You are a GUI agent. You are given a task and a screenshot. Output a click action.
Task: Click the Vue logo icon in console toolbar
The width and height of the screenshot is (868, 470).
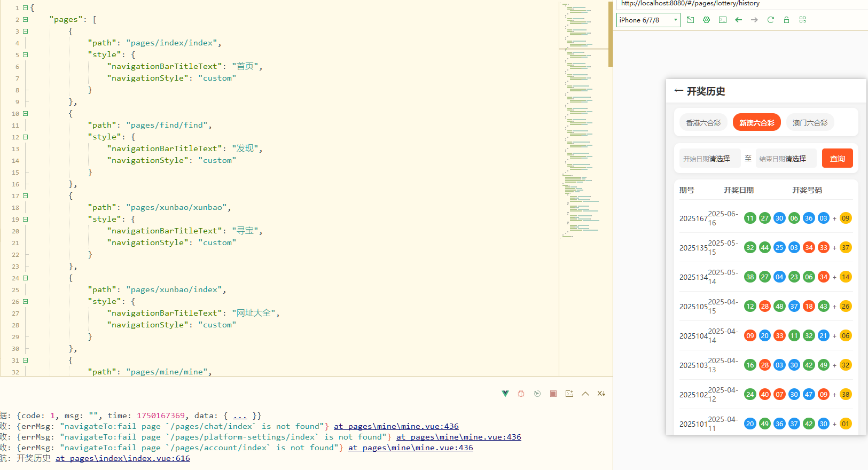505,394
